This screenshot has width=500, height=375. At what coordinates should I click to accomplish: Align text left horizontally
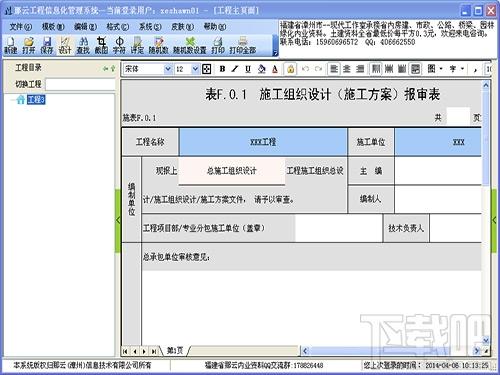(334, 69)
